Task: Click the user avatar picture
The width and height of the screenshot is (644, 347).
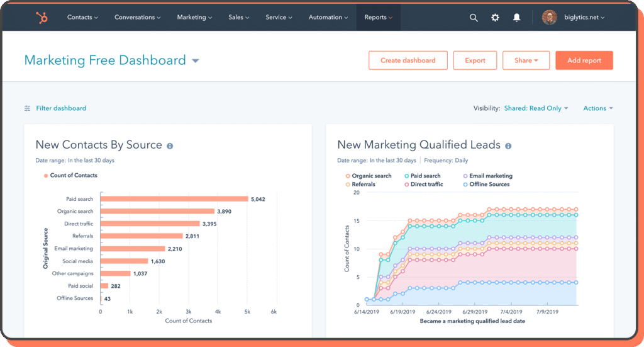Action: [549, 18]
